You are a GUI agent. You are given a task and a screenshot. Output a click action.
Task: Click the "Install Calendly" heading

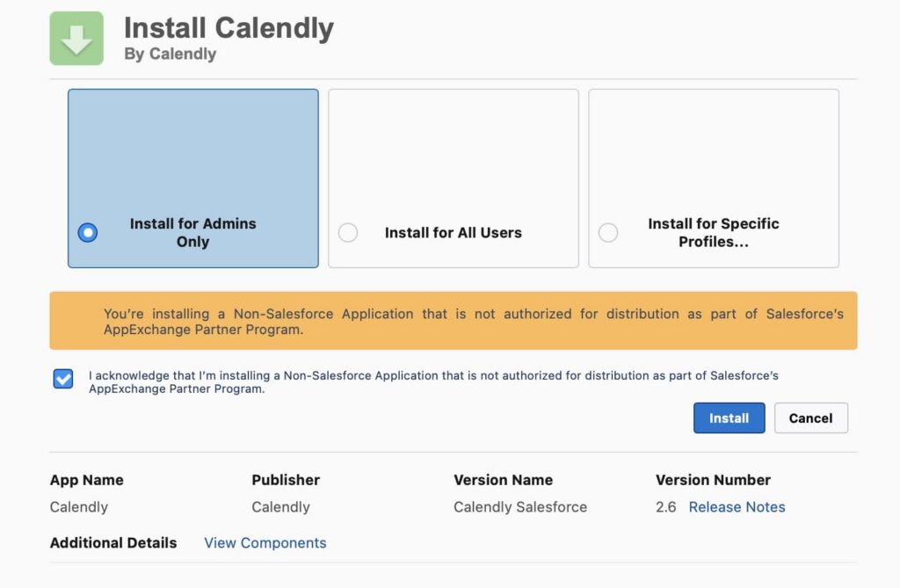point(228,28)
